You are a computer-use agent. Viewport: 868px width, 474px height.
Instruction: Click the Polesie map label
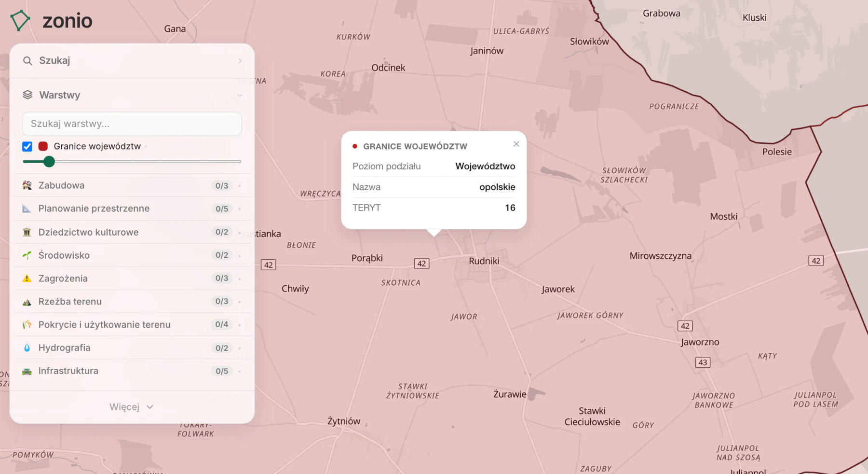coord(777,152)
